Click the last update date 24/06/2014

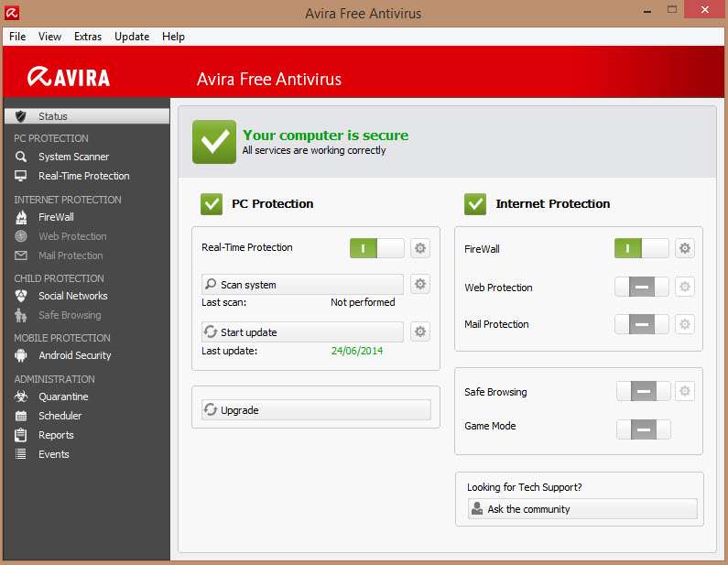pos(357,351)
